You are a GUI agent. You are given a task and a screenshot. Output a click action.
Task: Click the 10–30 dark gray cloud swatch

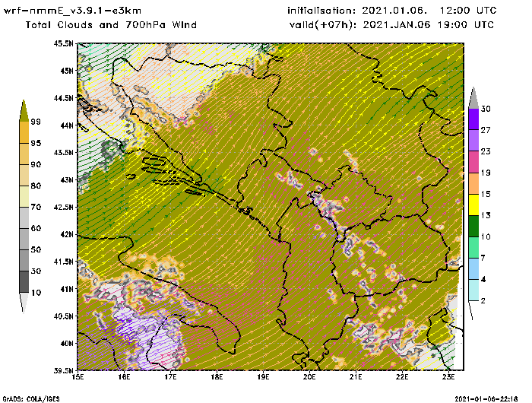24,282
